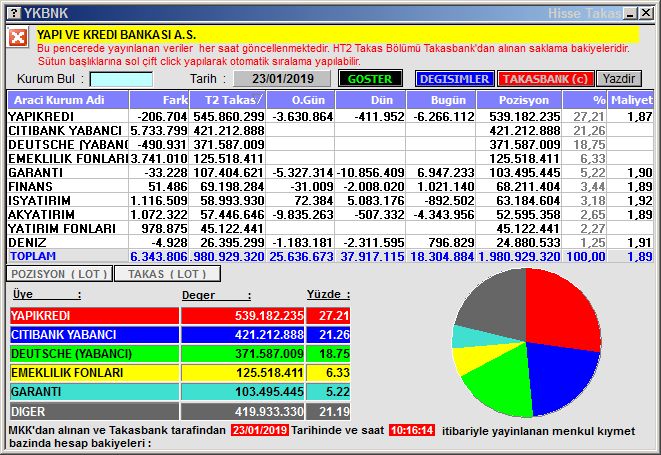Screen dimensions: 661x455
Task: Select the ISYATIRIM row
Action: point(330,200)
